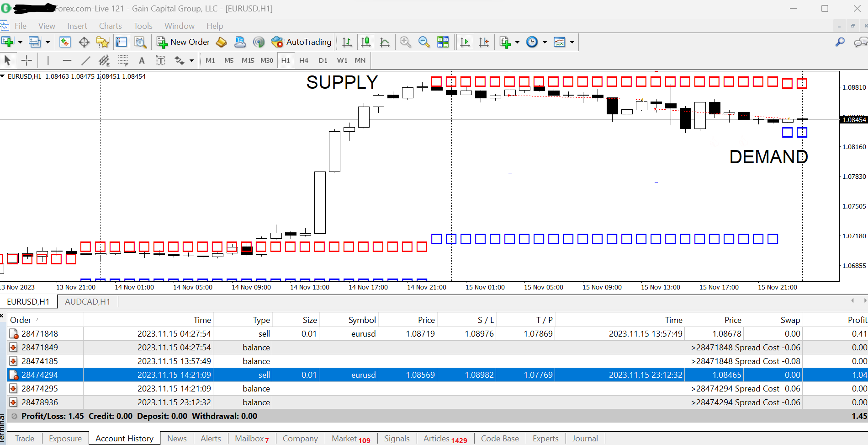Switch chart to D1 timeframe

point(323,60)
